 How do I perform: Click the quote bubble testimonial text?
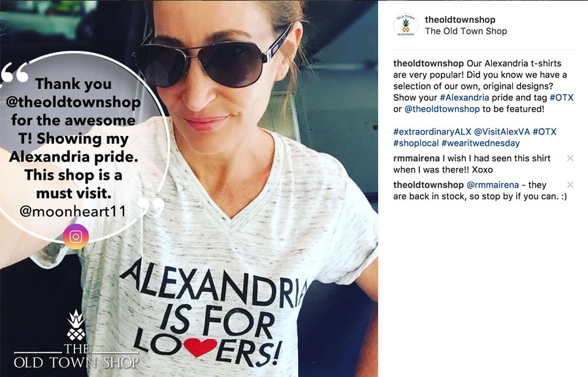tap(73, 147)
